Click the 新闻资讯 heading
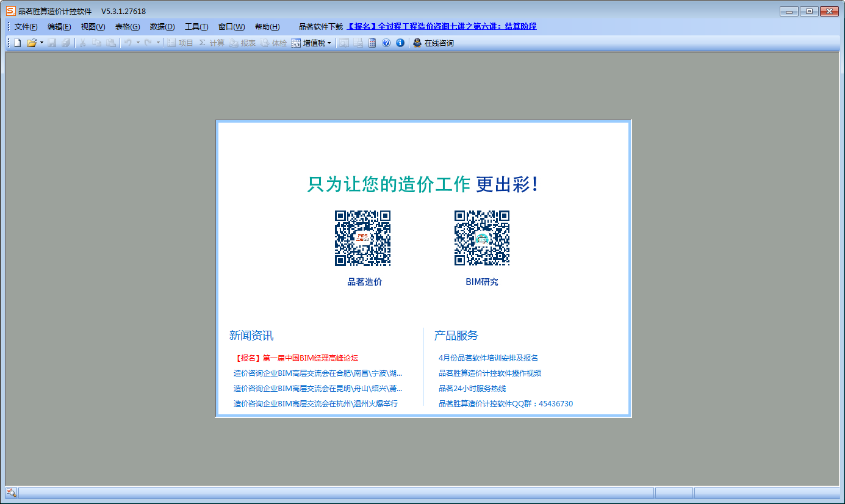 (251, 336)
